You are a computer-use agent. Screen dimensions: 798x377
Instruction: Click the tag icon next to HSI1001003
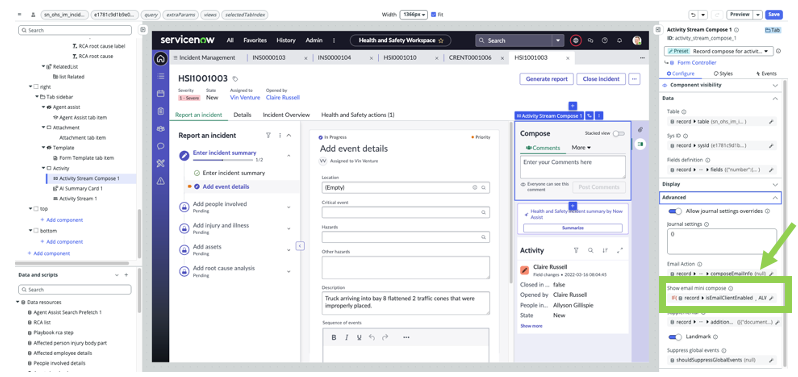[x=235, y=79]
